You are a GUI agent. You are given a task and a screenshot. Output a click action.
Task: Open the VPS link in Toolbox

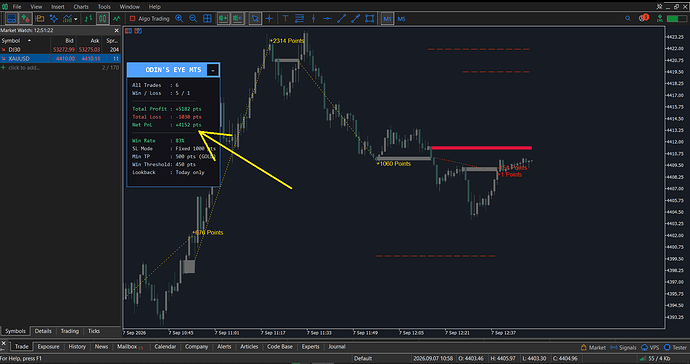[x=650, y=347]
